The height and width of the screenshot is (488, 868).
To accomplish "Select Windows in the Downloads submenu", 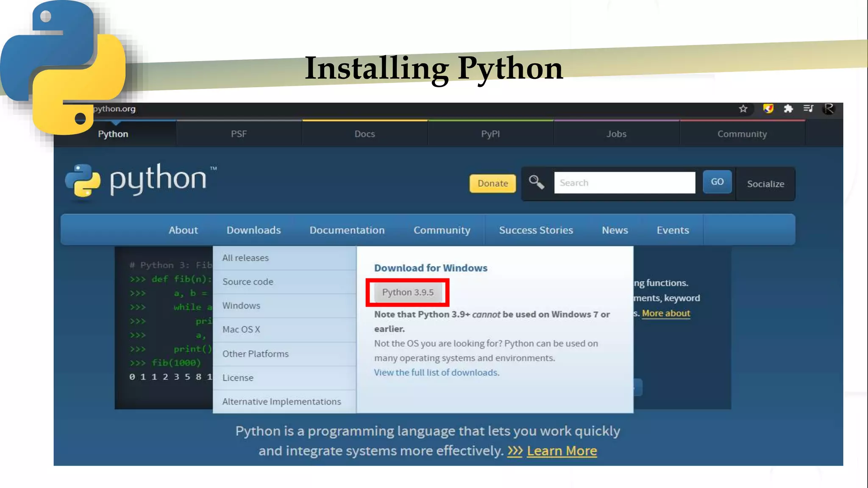I will point(241,305).
